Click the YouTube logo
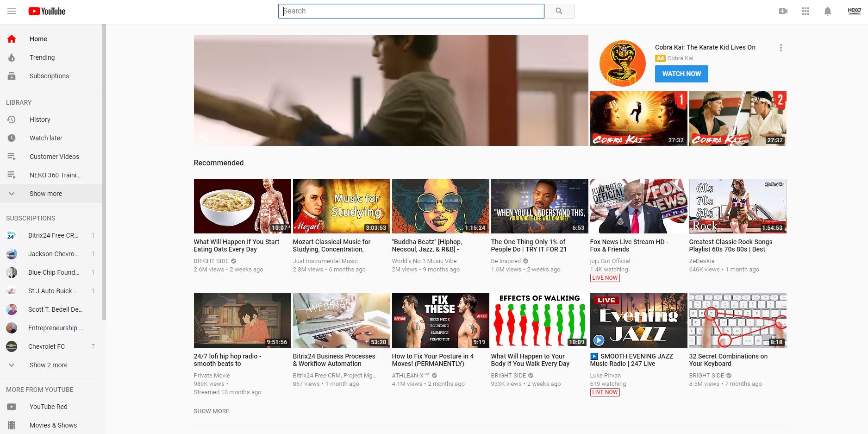Viewport: 868px width, 434px height. tap(47, 11)
